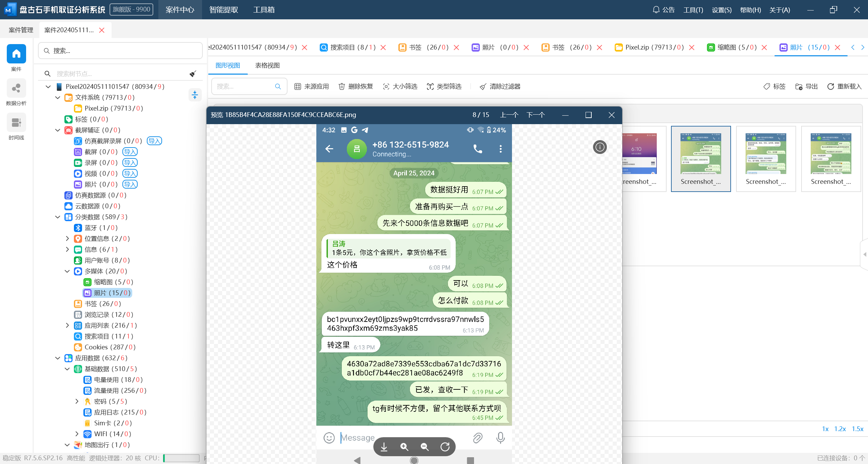This screenshot has width=868, height=464.
Task: Expand the WIFI tree node
Action: coord(77,434)
